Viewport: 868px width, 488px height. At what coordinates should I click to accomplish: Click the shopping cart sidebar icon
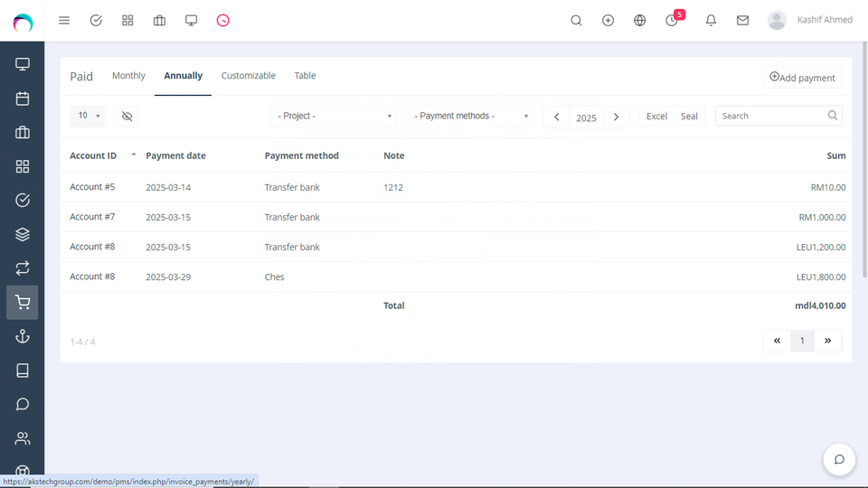tap(23, 303)
